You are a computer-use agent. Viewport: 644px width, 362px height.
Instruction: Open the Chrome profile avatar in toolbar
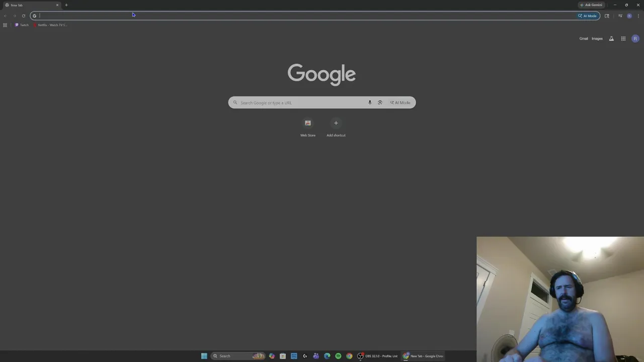[629, 16]
